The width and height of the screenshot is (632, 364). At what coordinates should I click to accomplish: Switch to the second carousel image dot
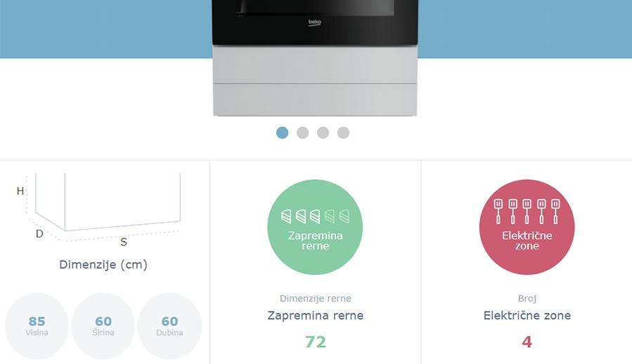coord(303,133)
